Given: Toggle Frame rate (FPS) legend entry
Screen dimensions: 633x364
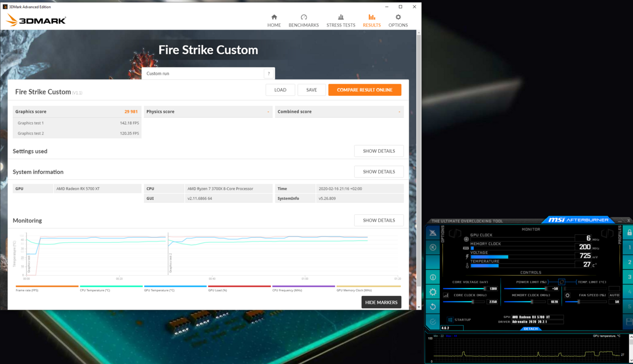Looking at the screenshot, I should tap(47, 288).
